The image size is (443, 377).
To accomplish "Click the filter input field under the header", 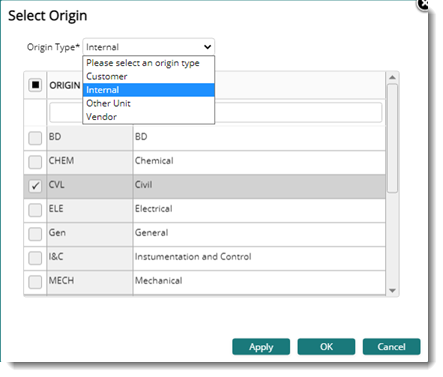I will (x=216, y=113).
